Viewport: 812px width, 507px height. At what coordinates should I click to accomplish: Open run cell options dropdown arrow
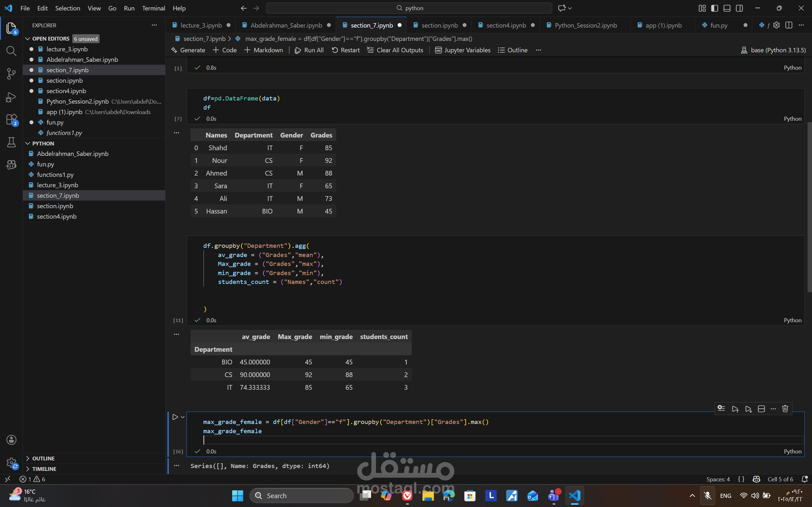[183, 417]
